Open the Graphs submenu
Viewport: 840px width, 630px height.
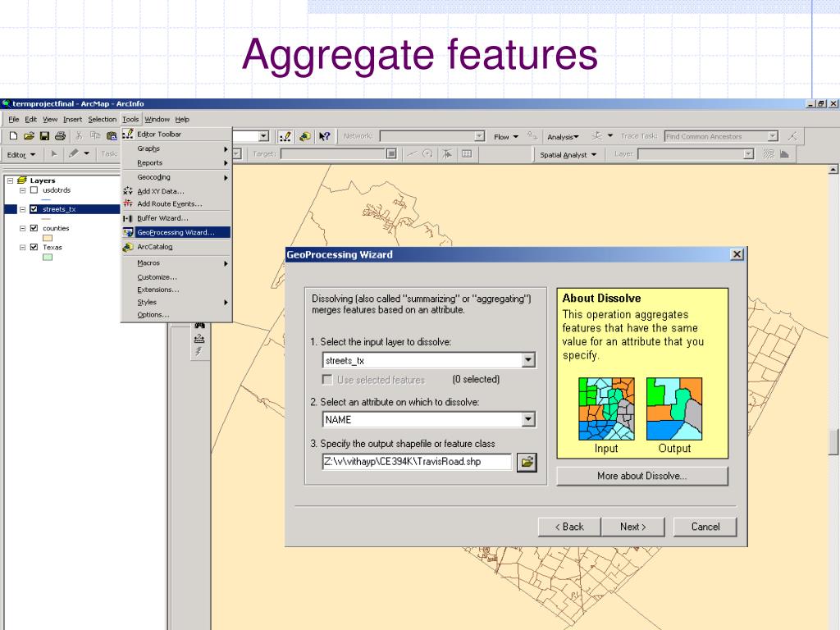(x=176, y=148)
